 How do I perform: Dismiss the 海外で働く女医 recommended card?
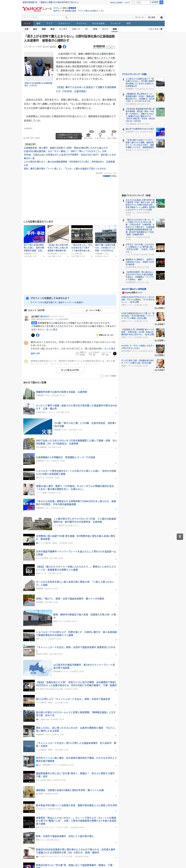click(115, 256)
